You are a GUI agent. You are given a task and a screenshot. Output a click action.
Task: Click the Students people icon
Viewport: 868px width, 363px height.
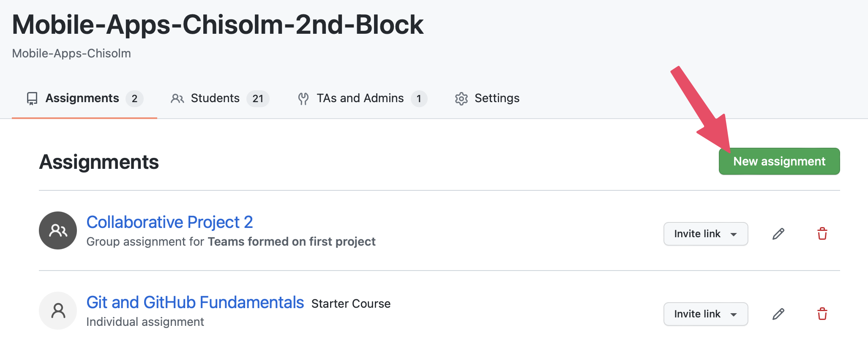point(177,99)
